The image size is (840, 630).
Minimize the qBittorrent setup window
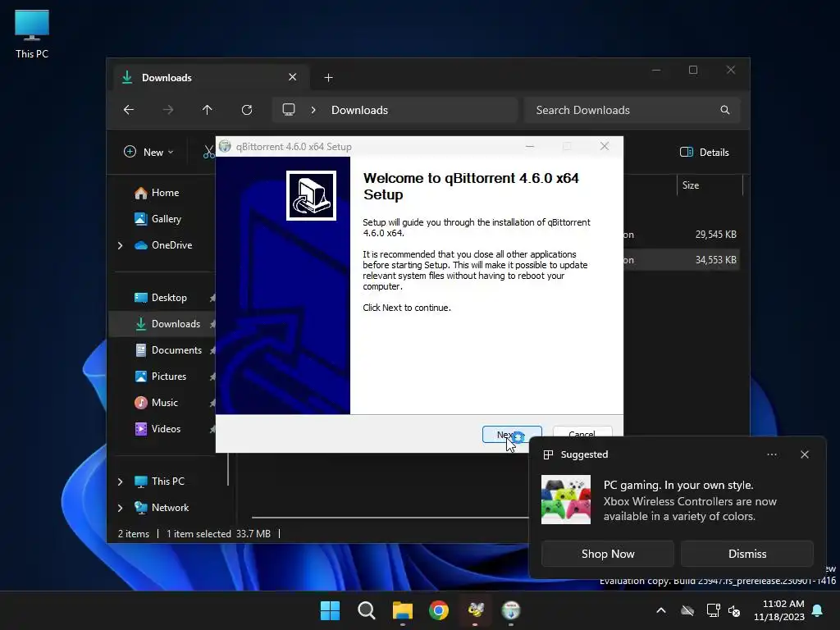pos(530,146)
